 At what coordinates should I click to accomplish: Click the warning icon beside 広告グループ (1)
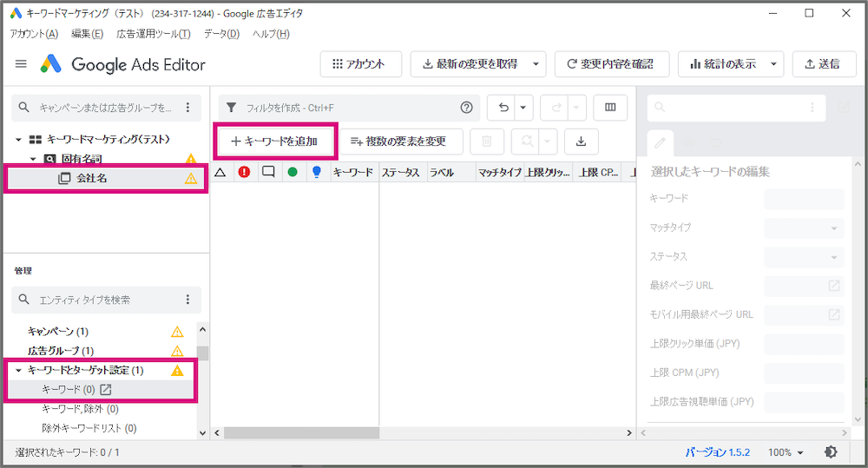177,351
